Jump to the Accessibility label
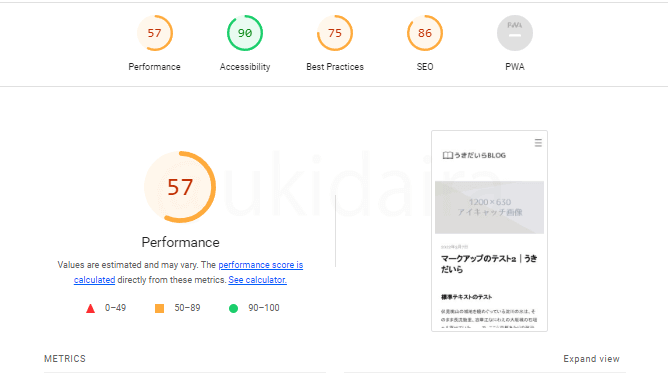 (245, 67)
